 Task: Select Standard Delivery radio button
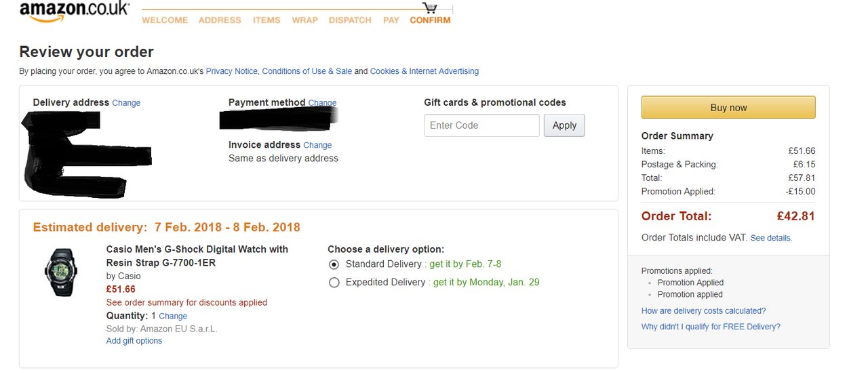click(334, 264)
